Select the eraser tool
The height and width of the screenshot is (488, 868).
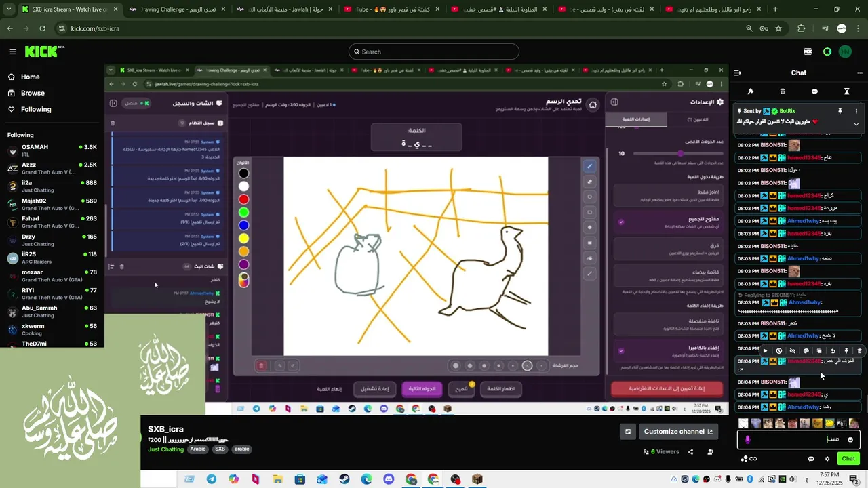(x=589, y=182)
